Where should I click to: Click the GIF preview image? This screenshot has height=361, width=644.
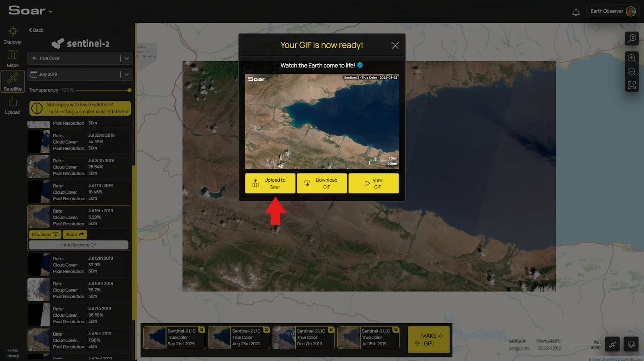click(x=322, y=121)
